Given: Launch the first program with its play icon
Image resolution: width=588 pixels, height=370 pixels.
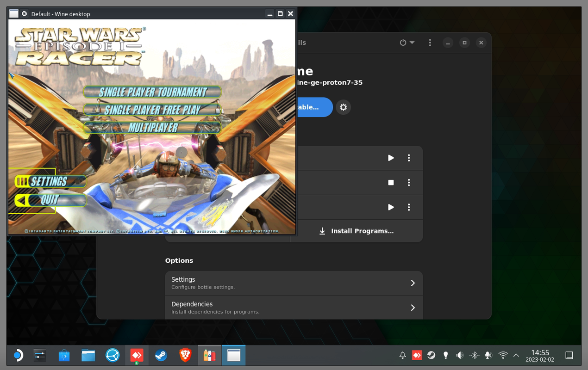Looking at the screenshot, I should click(x=391, y=158).
